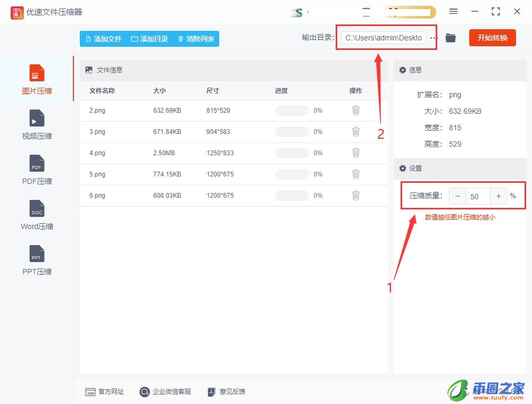Switch to 视频压缩 mode

pos(37,124)
